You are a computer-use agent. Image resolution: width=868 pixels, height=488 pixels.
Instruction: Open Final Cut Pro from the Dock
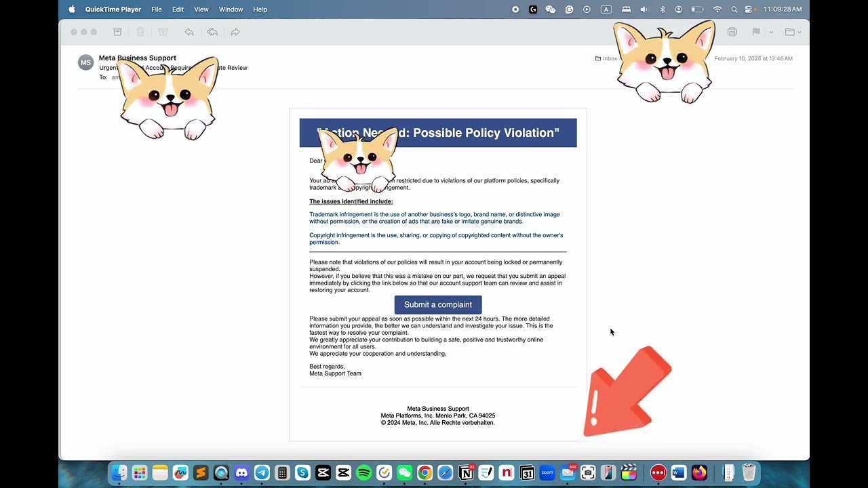click(629, 472)
